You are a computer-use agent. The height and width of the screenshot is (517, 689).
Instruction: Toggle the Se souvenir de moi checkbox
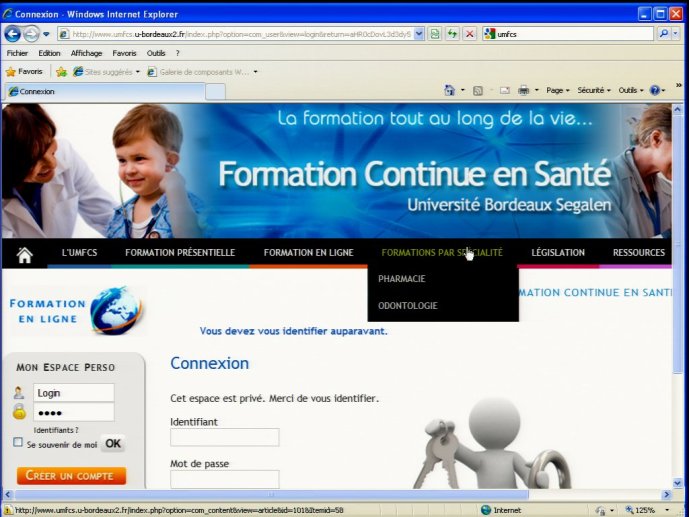(x=18, y=442)
